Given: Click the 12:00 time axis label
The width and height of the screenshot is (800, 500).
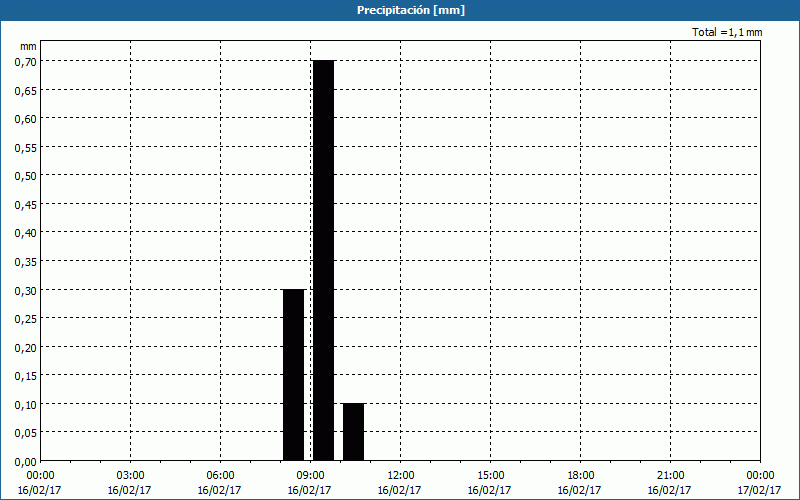Looking at the screenshot, I should click(401, 476).
